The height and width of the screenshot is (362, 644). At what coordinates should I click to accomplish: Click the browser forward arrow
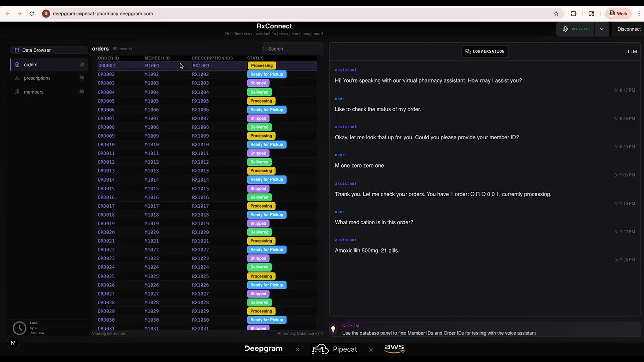click(20, 14)
